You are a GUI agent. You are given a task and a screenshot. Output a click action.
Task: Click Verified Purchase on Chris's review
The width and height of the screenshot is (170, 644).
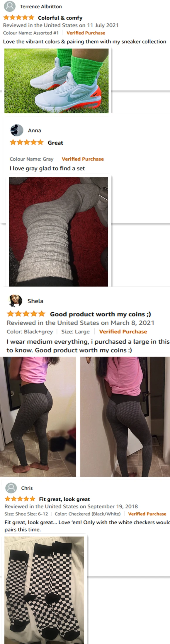coord(147,514)
